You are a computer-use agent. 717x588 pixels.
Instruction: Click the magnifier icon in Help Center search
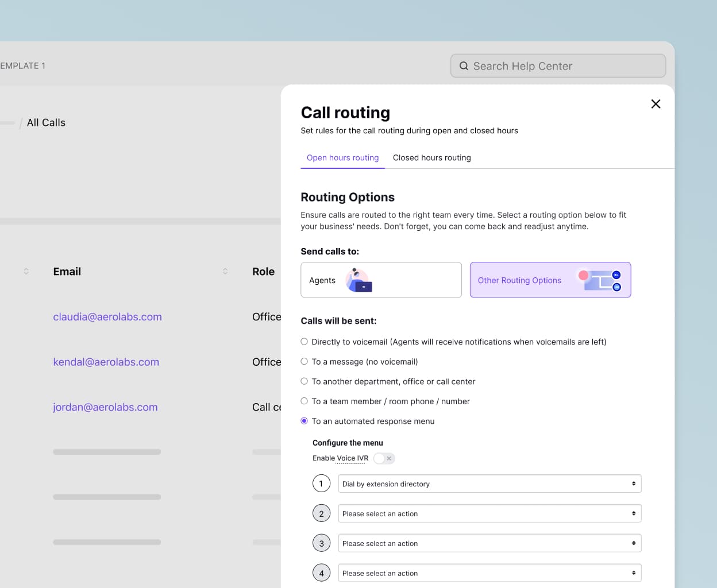[464, 66]
